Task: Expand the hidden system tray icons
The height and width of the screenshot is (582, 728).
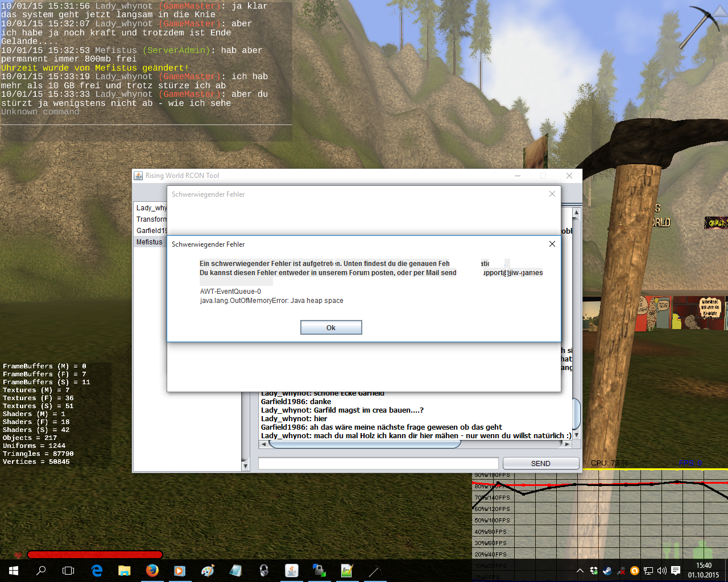Action: [x=580, y=571]
